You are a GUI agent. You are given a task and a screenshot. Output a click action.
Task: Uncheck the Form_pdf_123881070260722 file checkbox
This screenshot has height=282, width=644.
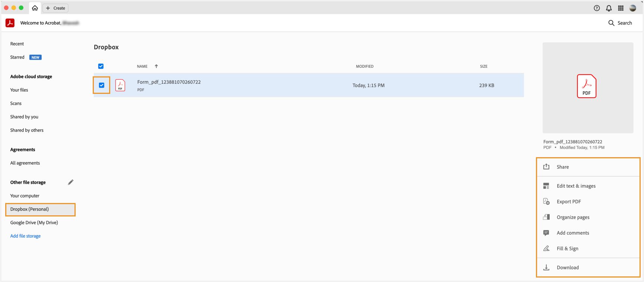point(101,85)
